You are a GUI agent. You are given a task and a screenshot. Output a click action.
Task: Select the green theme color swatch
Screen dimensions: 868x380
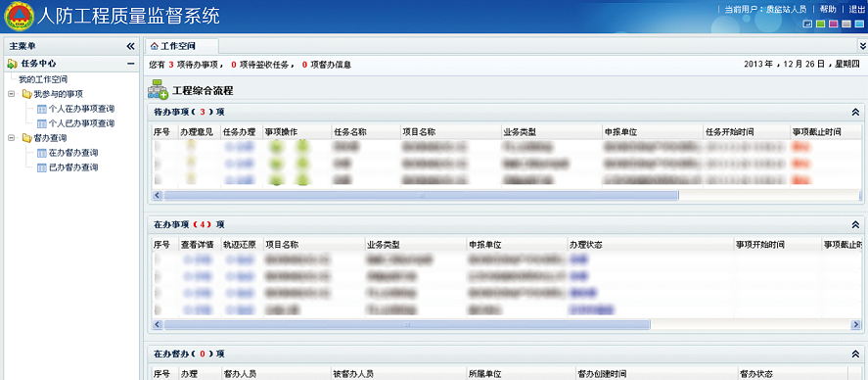pos(821,24)
